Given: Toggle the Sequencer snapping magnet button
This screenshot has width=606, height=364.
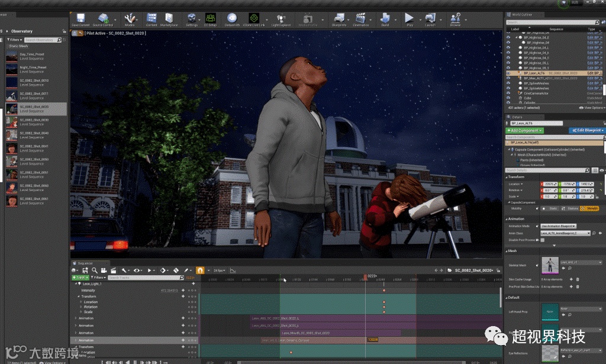Looking at the screenshot, I should [200, 270].
